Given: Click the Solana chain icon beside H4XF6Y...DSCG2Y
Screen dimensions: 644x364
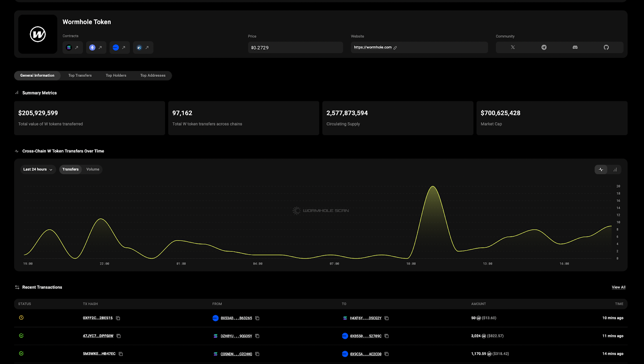Looking at the screenshot, I should (x=345, y=318).
